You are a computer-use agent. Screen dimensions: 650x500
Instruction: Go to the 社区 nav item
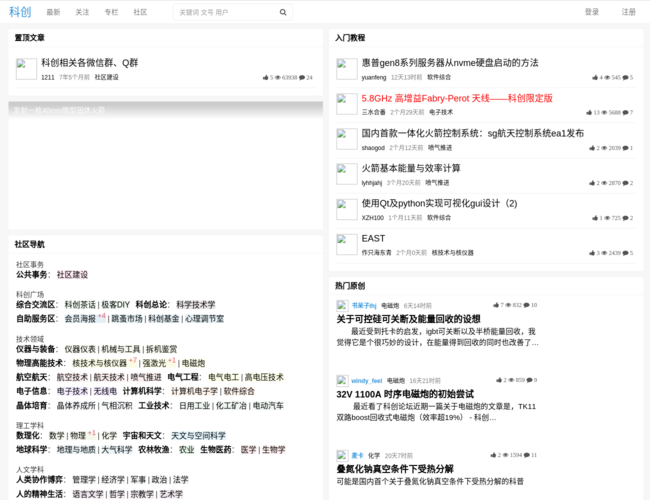coord(140,12)
